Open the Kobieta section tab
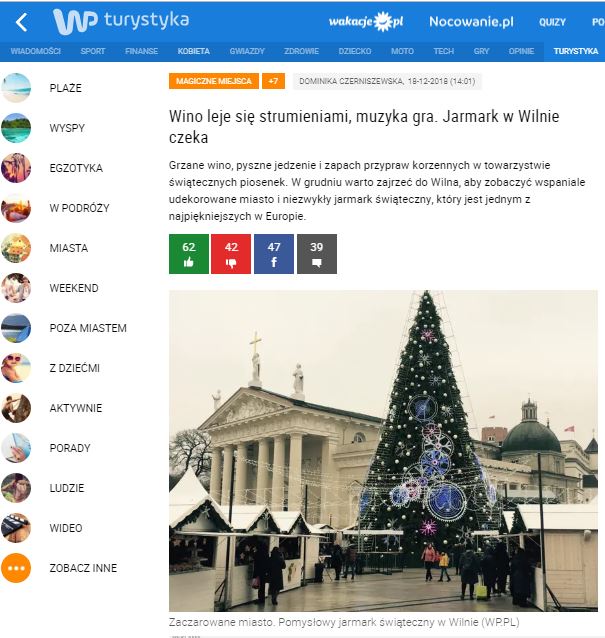This screenshot has height=638, width=605. coord(194,51)
